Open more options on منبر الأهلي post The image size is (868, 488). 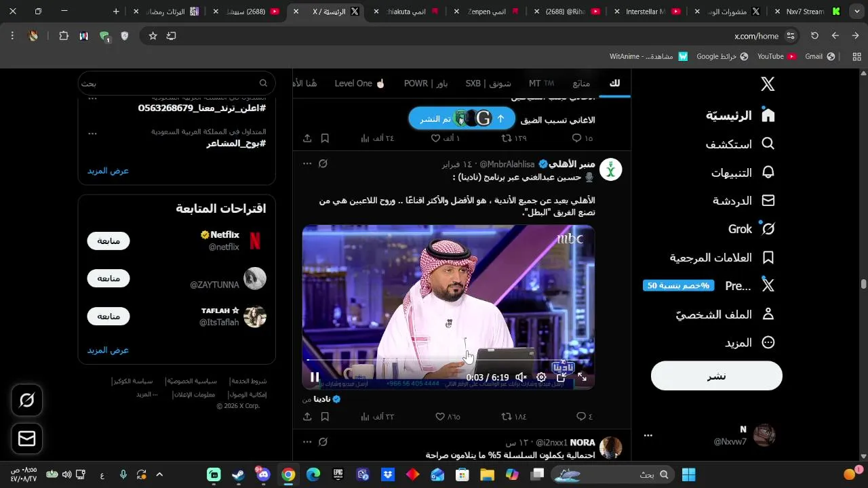pos(307,164)
